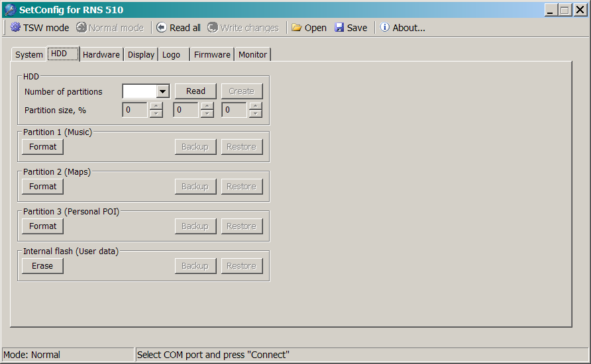Screen dimensions: 591x364
Task: Click the About info icon
Action: coord(384,27)
